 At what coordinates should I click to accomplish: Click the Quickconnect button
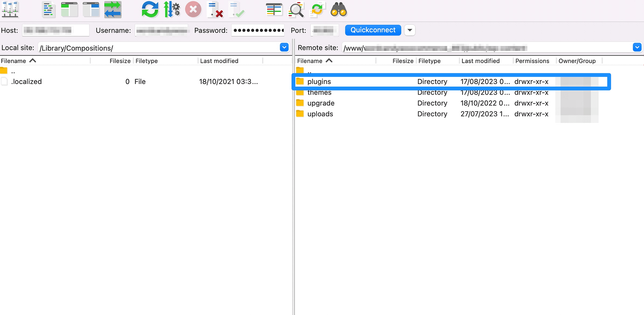pos(373,30)
